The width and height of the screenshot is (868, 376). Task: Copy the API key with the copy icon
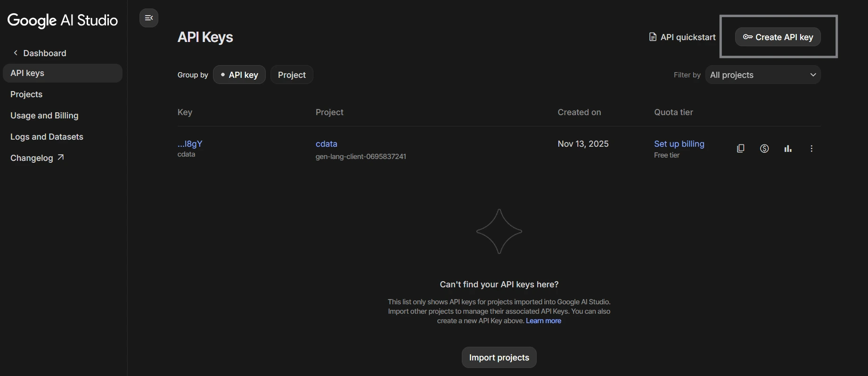pos(740,149)
